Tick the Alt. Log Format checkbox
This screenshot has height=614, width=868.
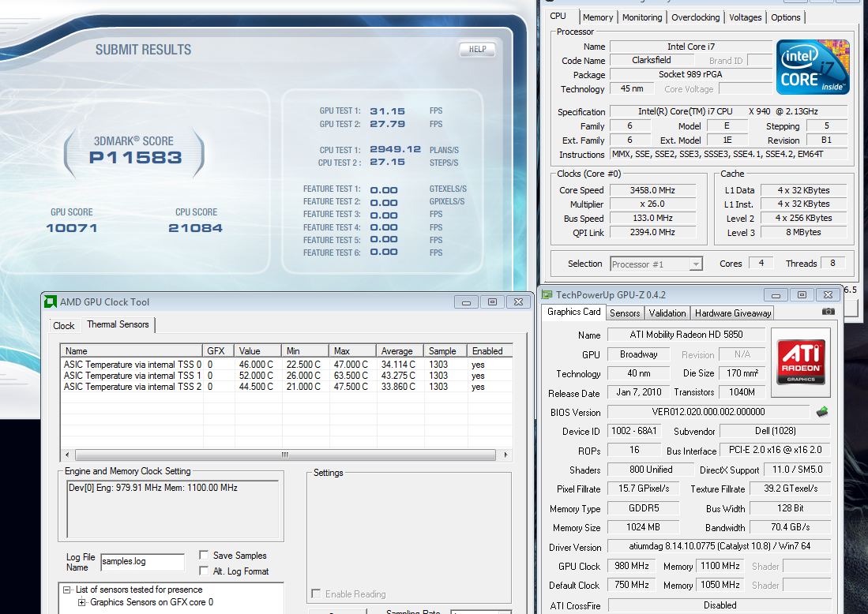(x=204, y=571)
